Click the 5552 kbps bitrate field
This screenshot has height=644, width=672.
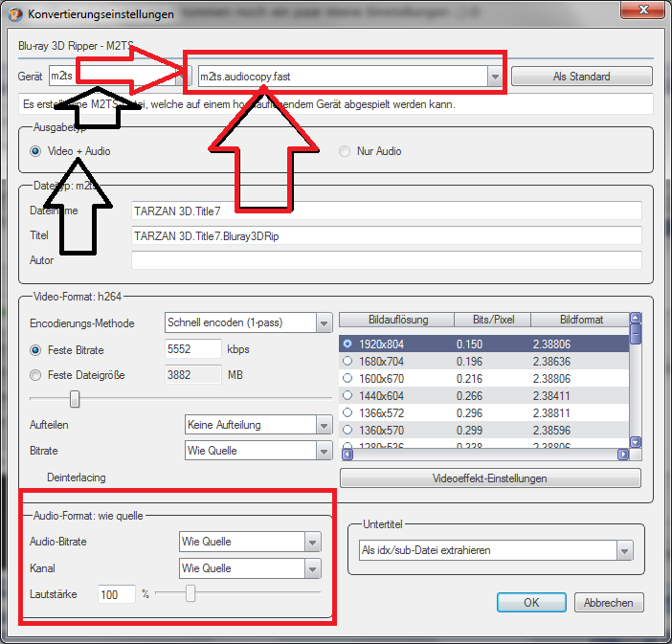tap(192, 348)
